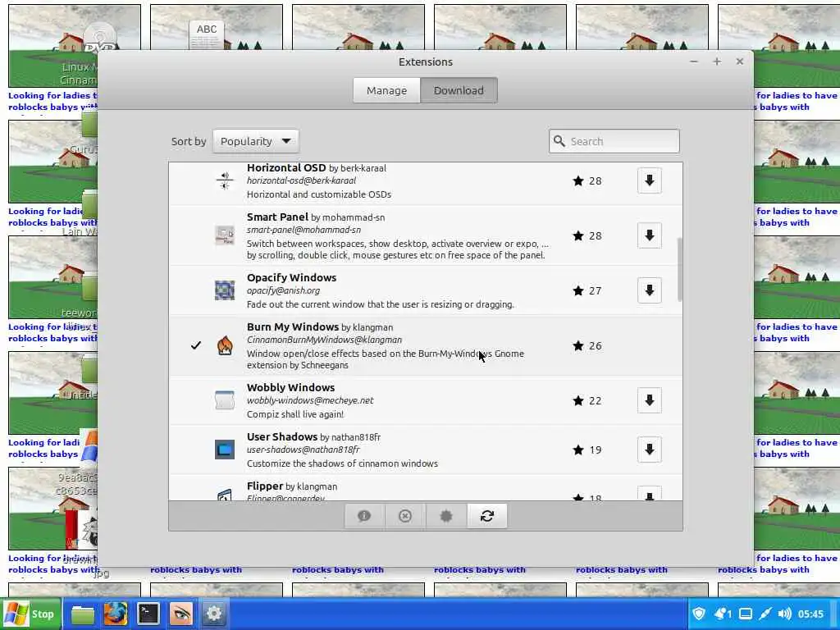This screenshot has height=630, width=840.
Task: Select the Horizontal OSD title text
Action: [286, 167]
